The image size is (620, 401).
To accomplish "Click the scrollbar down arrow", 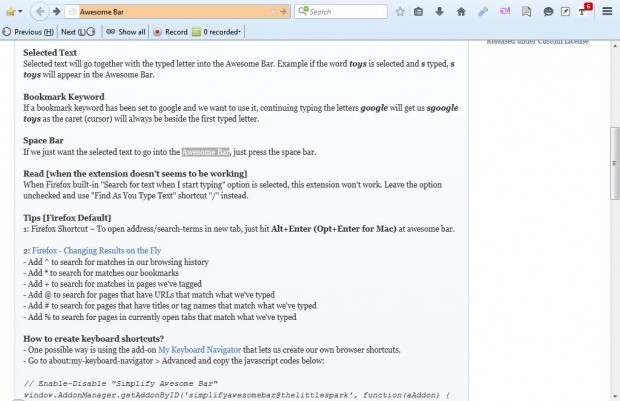I will [x=615, y=396].
